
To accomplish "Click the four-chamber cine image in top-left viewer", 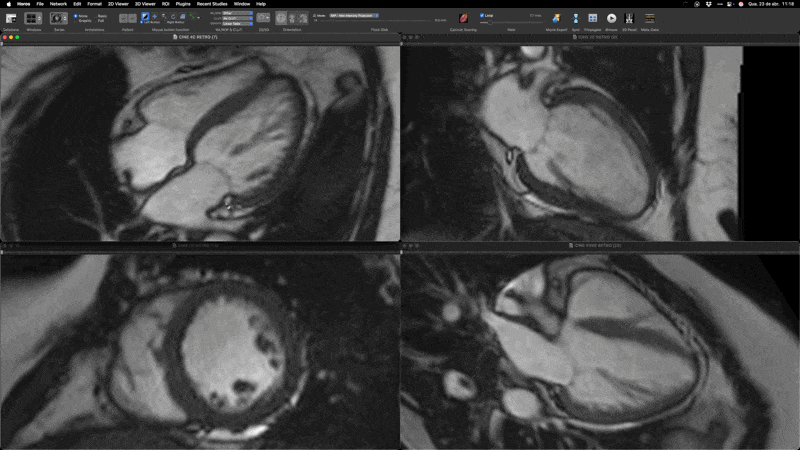I will 200,143.
